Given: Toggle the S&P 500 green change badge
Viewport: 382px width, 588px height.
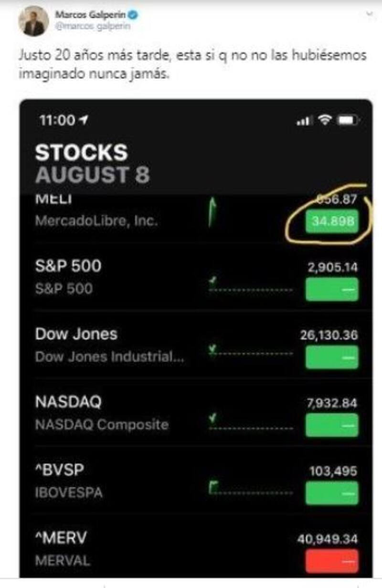Looking at the screenshot, I should coord(332,289).
